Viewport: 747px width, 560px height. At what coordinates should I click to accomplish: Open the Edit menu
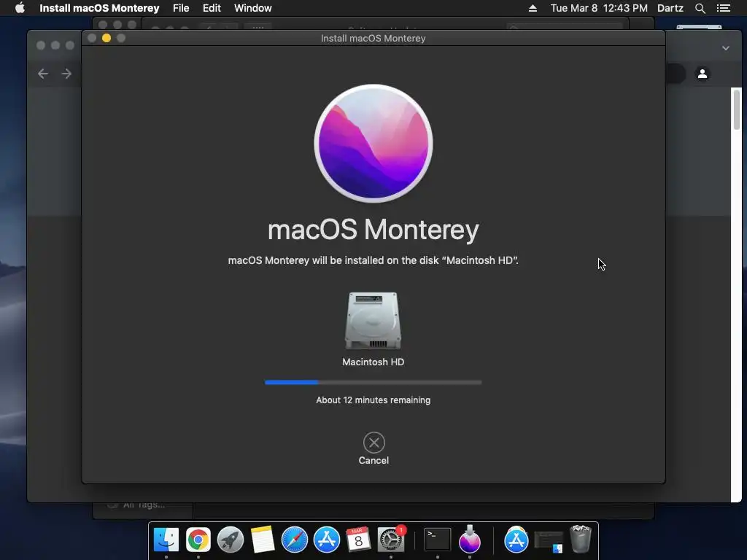(x=212, y=8)
